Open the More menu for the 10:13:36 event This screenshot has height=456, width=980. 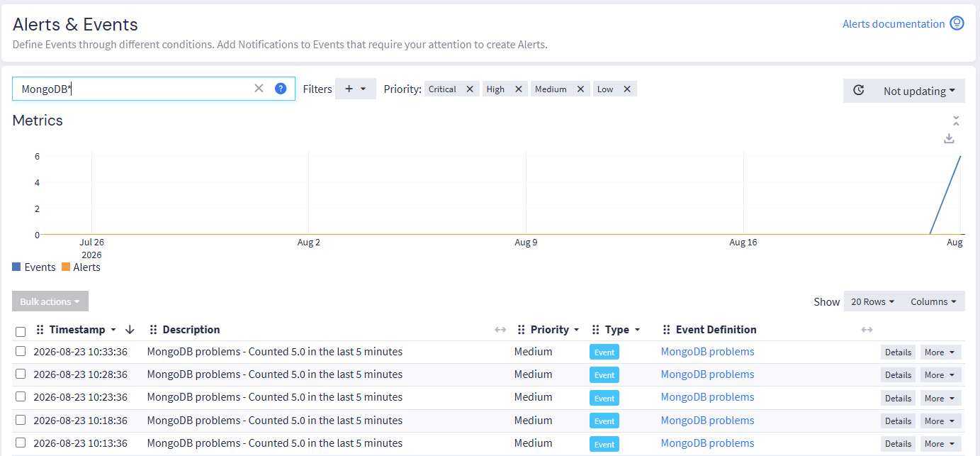(940, 444)
